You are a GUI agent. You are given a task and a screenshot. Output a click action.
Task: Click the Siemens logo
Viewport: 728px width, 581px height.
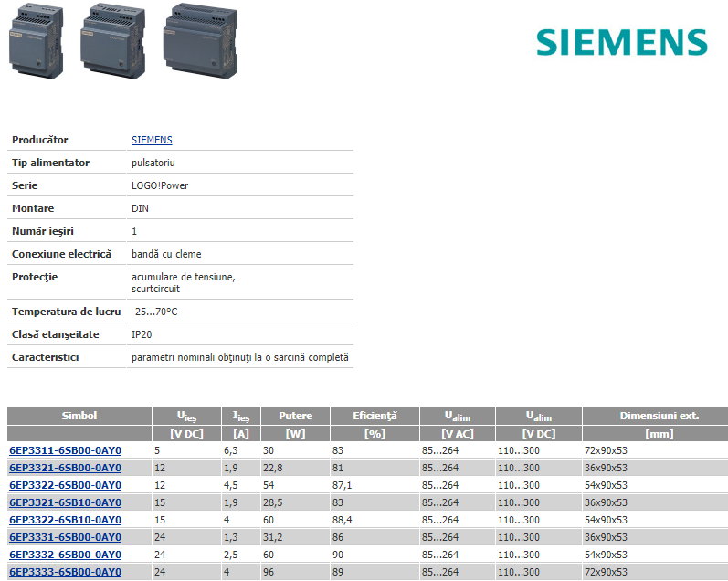tap(622, 42)
